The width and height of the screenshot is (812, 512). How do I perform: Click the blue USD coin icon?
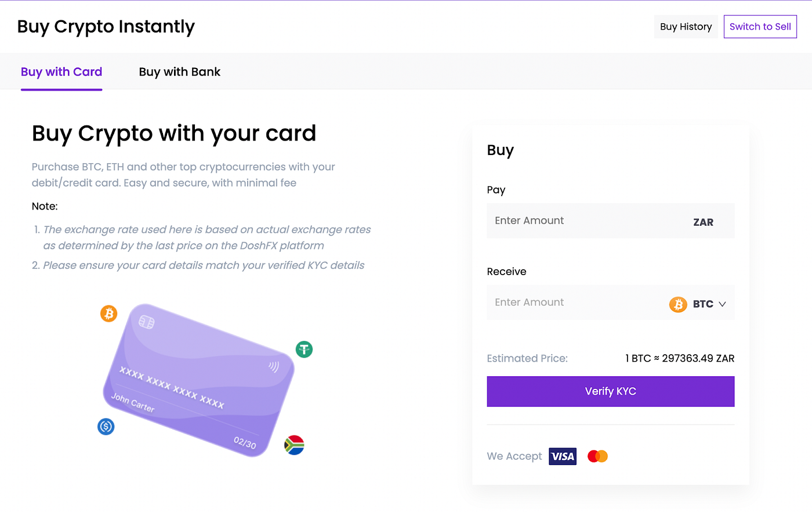pos(106,427)
